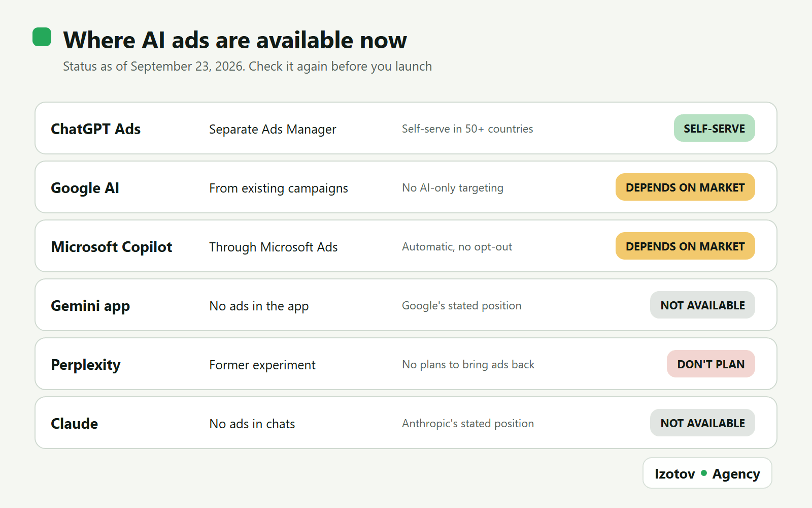
Task: Click DEPENDS ON MARKET badge in Google AI row
Action: coord(685,187)
